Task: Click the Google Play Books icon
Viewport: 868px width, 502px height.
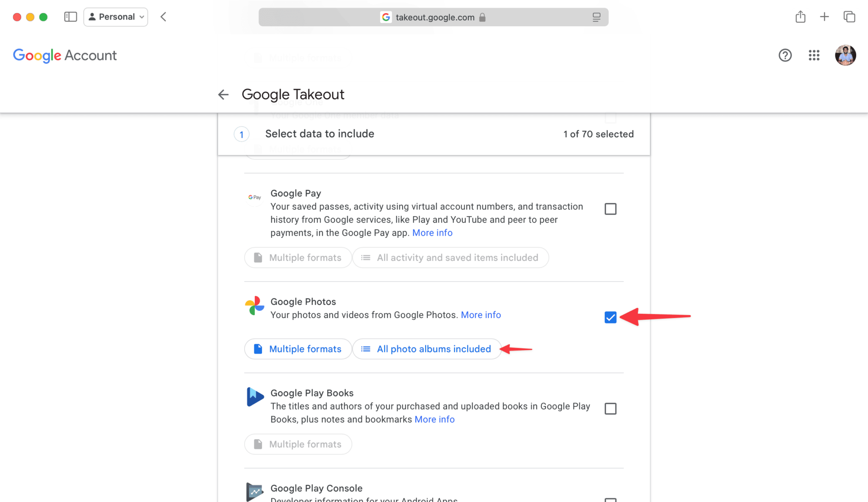Action: click(x=255, y=397)
